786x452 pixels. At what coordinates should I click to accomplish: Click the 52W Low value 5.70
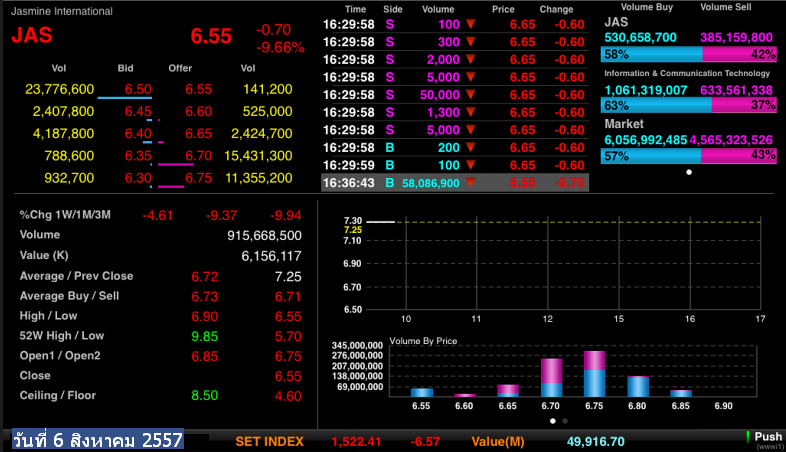[x=288, y=336]
